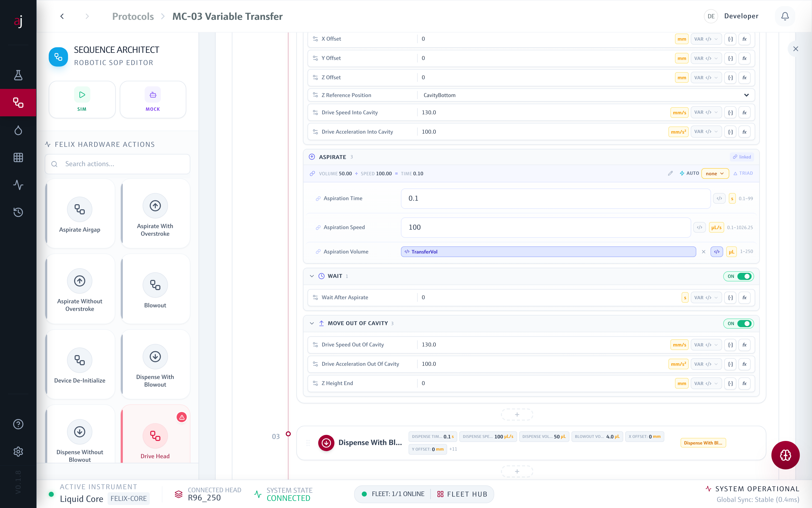Open the settings gear icon
812x508 pixels.
[x=18, y=451]
